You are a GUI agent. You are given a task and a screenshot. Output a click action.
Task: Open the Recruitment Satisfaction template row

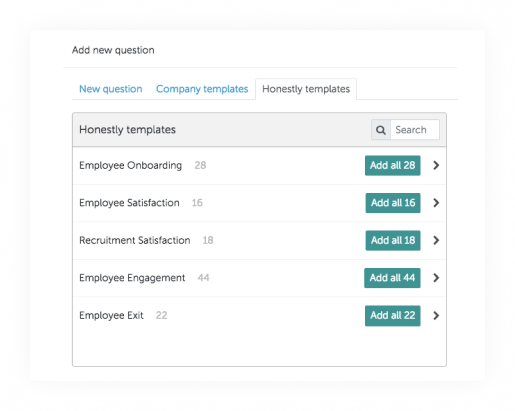tap(259, 240)
